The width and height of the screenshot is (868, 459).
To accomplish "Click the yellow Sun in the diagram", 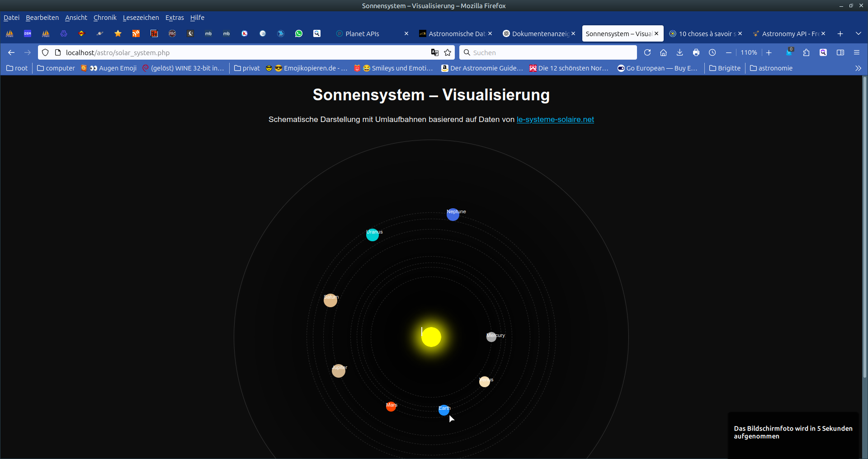I will (x=431, y=337).
